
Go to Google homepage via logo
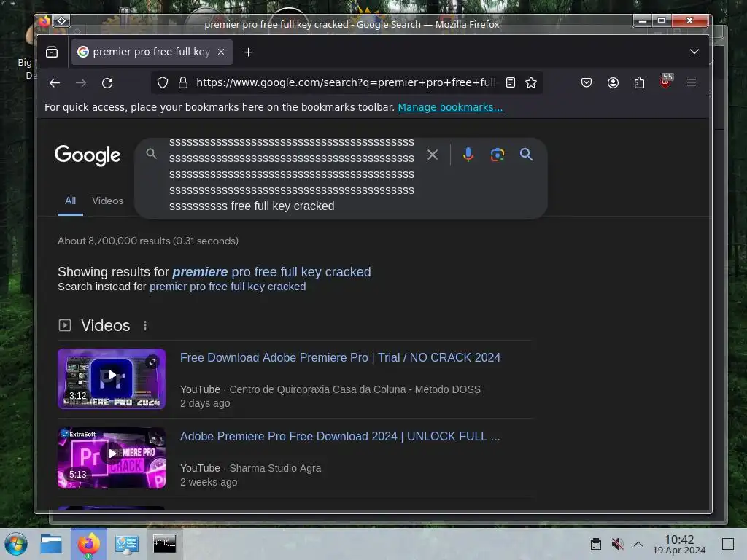(x=88, y=155)
